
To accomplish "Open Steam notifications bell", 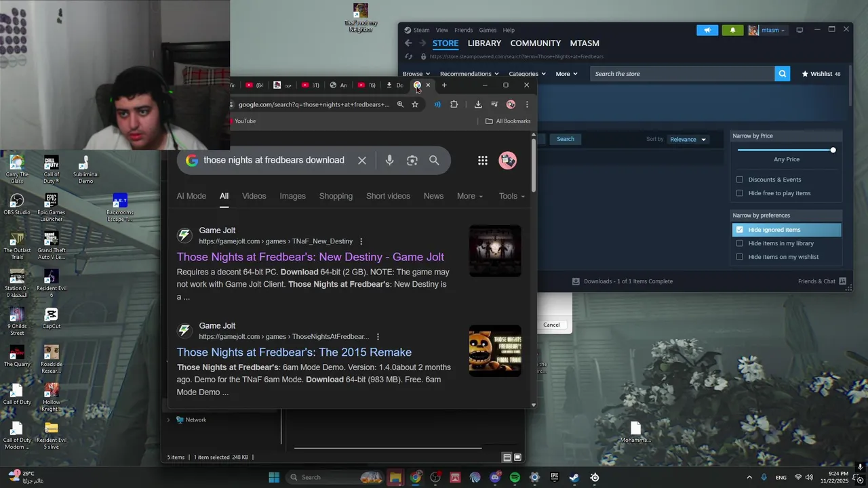I will (x=732, y=30).
